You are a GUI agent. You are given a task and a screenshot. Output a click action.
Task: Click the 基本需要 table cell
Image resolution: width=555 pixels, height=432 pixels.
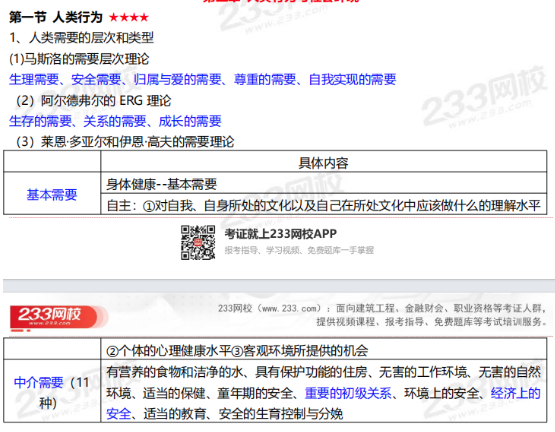tap(52, 194)
